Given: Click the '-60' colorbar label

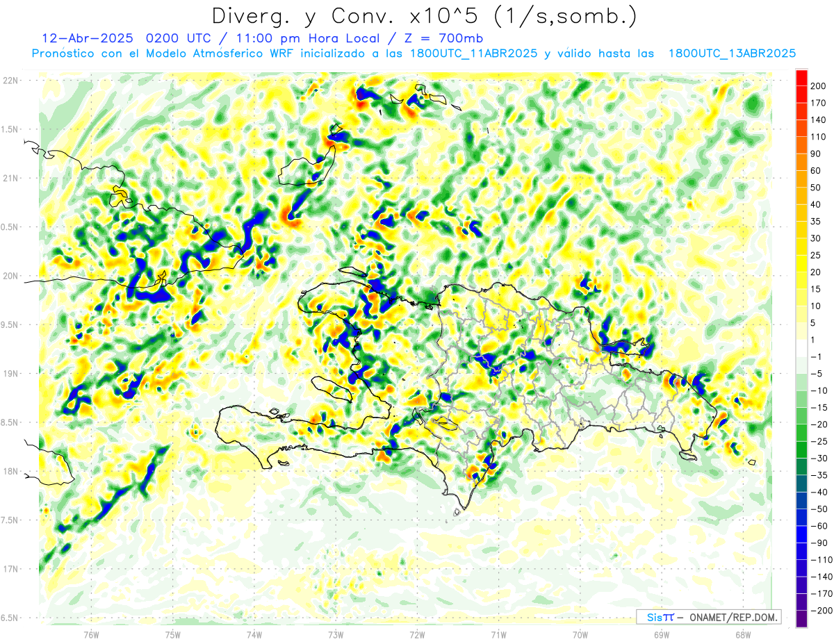Looking at the screenshot, I should click(x=821, y=526).
